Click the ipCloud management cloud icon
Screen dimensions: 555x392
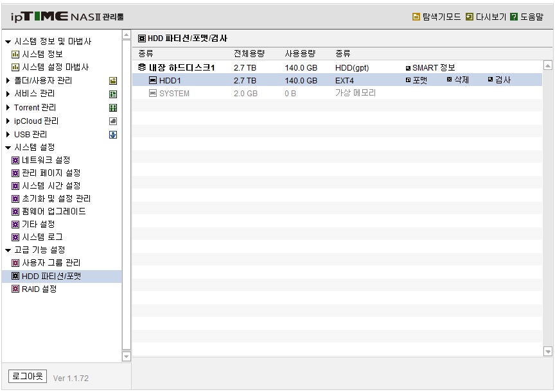click(x=113, y=121)
